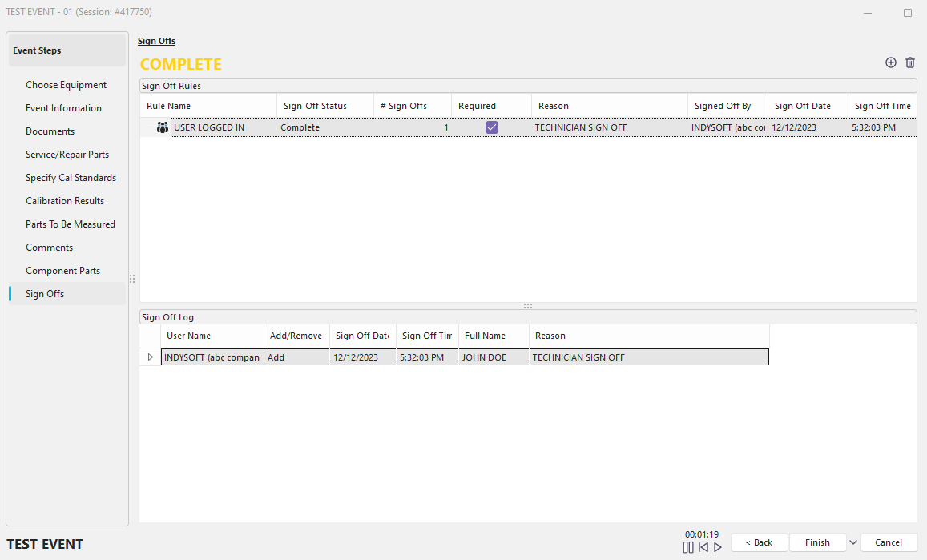Screen dimensions: 927x560
Task: Click the Back button
Action: tap(759, 542)
